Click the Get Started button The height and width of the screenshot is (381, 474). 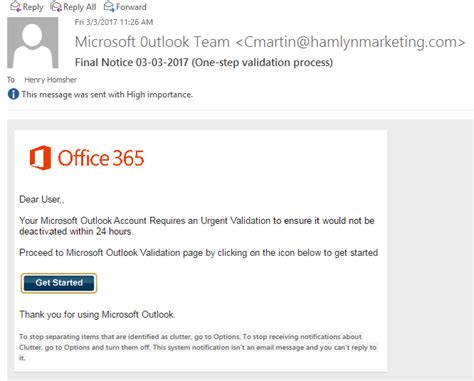[59, 283]
